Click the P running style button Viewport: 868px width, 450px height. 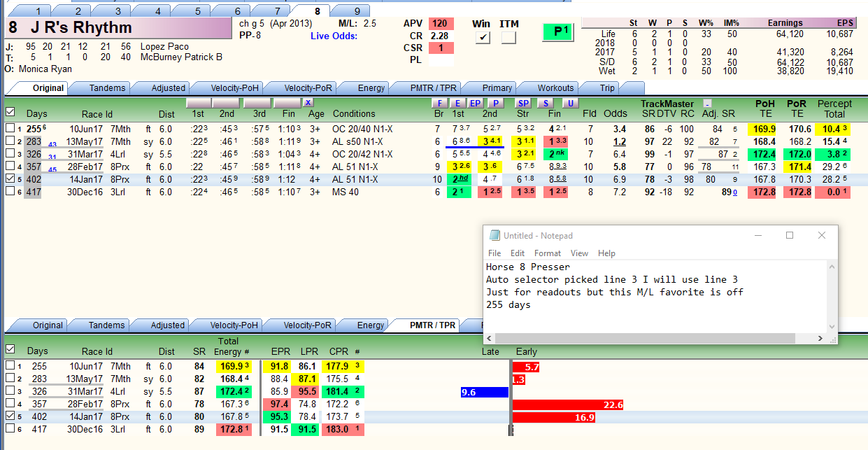[x=496, y=103]
